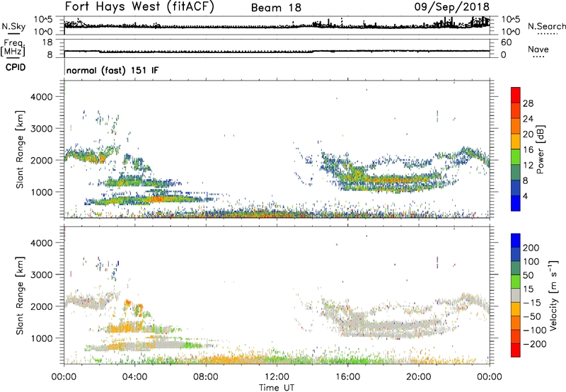Image resolution: width=566 pixels, height=392 pixels.
Task: Pick the light green 12–16 dB power swatch
Action: pos(516,156)
